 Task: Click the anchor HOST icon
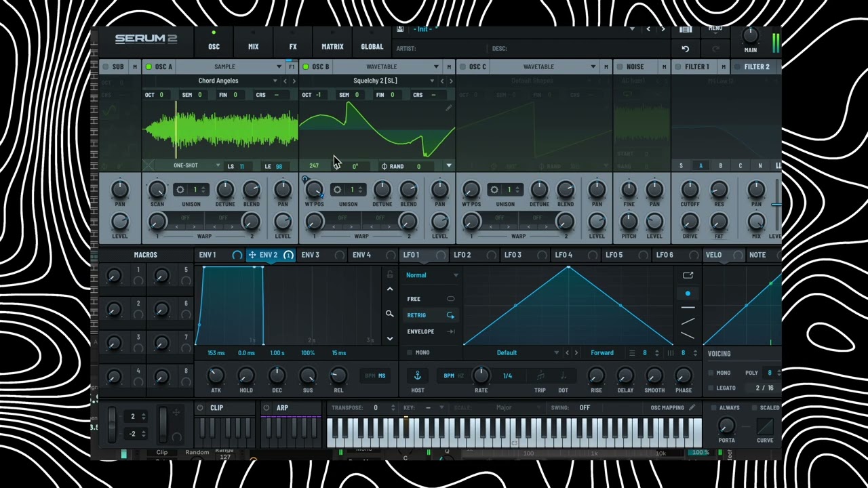418,375
